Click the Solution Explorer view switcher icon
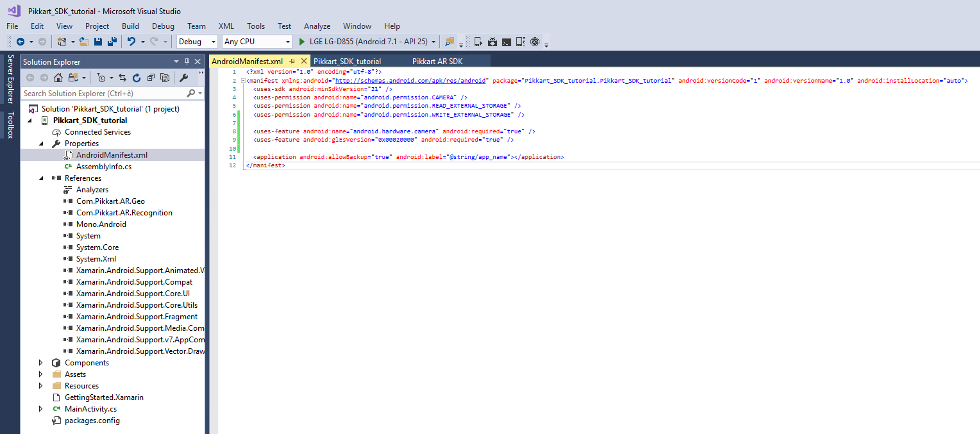This screenshot has height=434, width=980. click(72, 78)
